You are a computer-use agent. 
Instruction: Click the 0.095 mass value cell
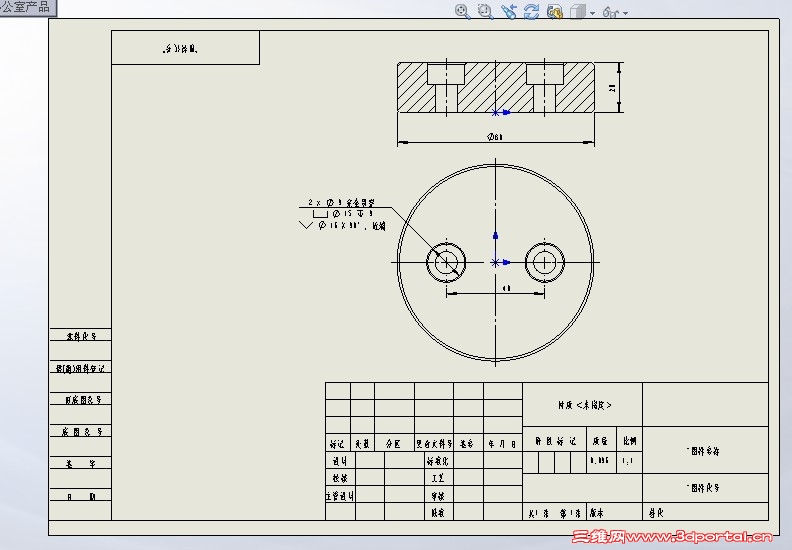pyautogui.click(x=601, y=461)
